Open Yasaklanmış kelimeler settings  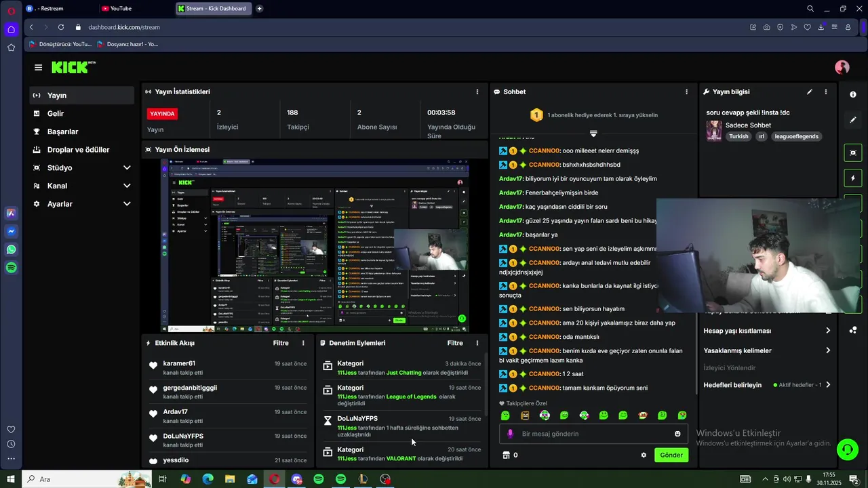[x=767, y=350]
